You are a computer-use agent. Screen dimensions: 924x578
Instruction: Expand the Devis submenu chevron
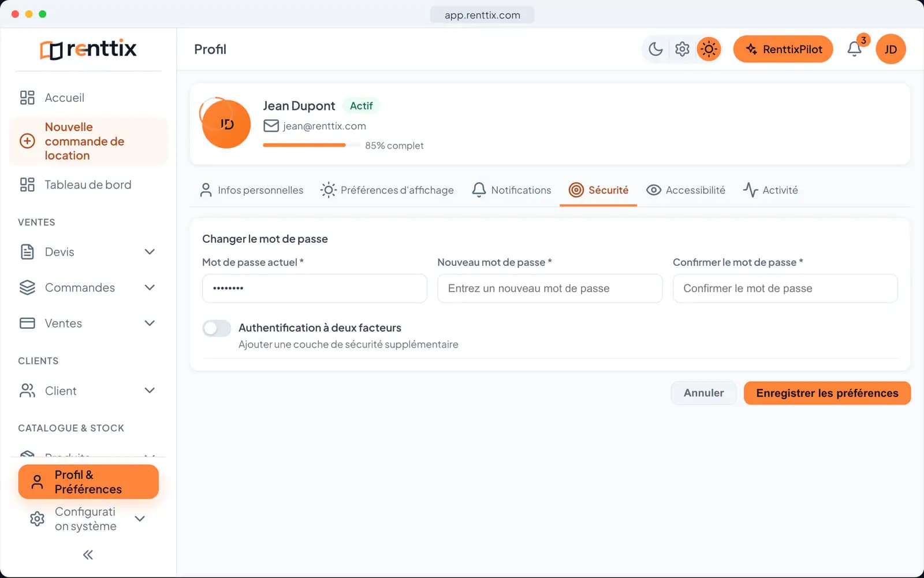[x=150, y=252]
